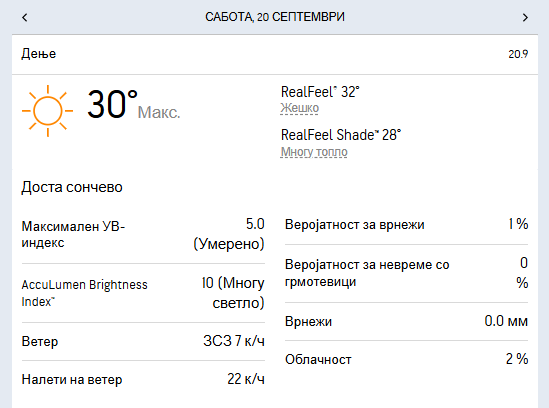Select the Облачност 2 % row

[406, 359]
